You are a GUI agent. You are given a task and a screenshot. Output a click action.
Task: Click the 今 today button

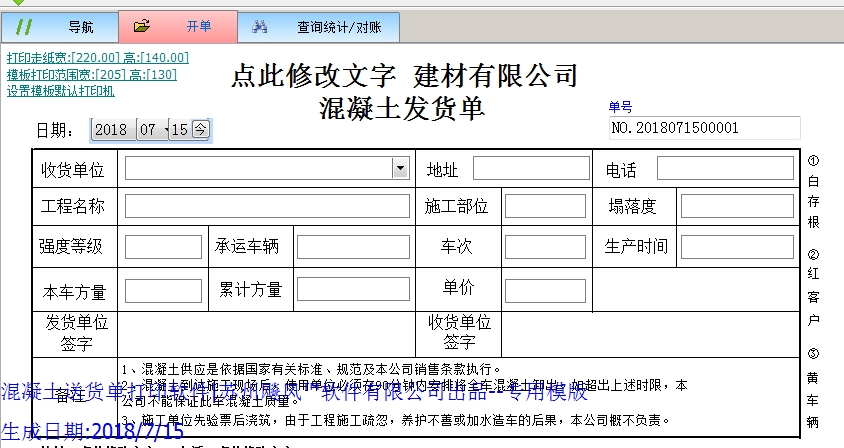pos(200,129)
